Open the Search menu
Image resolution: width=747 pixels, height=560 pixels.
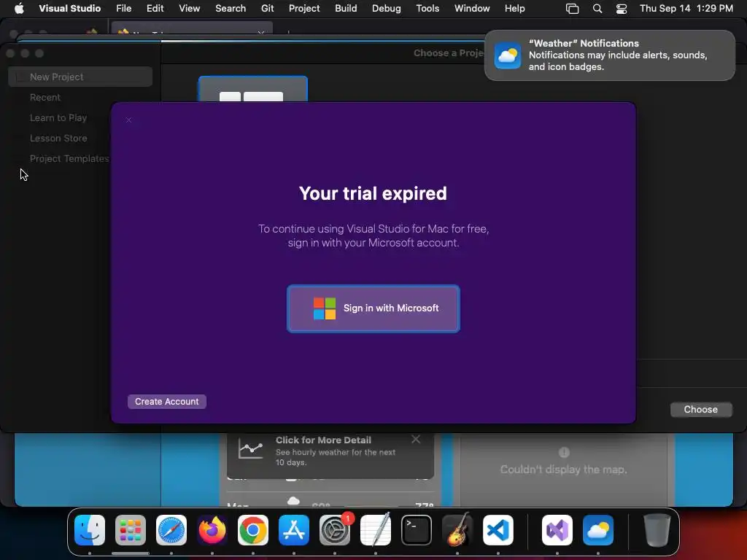pyautogui.click(x=231, y=8)
